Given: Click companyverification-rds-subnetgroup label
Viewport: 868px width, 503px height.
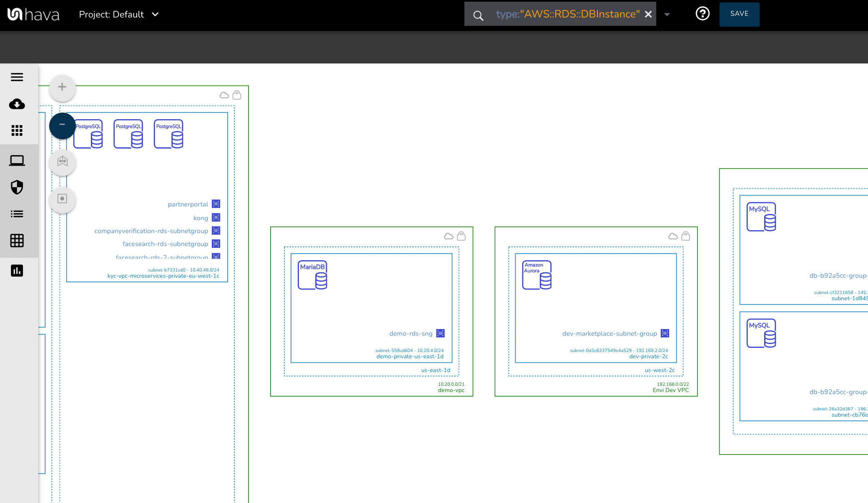Looking at the screenshot, I should [151, 231].
